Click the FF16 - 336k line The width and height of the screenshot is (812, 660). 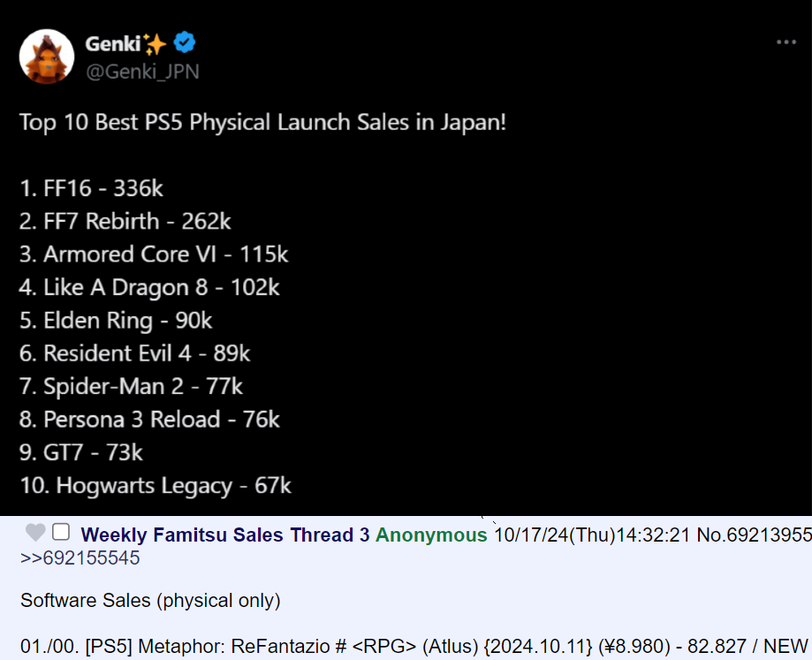[91, 188]
